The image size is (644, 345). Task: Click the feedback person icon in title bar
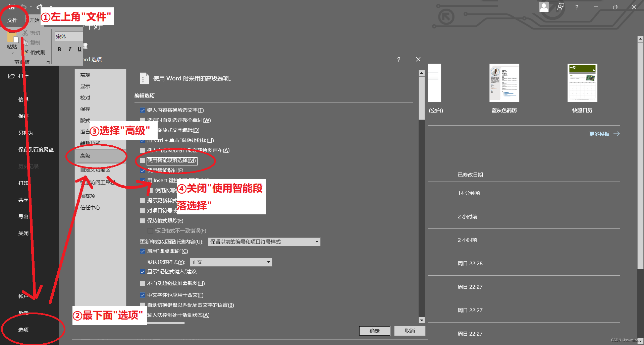pyautogui.click(x=560, y=7)
